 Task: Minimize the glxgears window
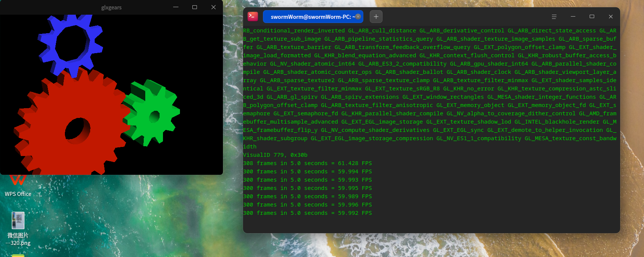pyautogui.click(x=176, y=7)
